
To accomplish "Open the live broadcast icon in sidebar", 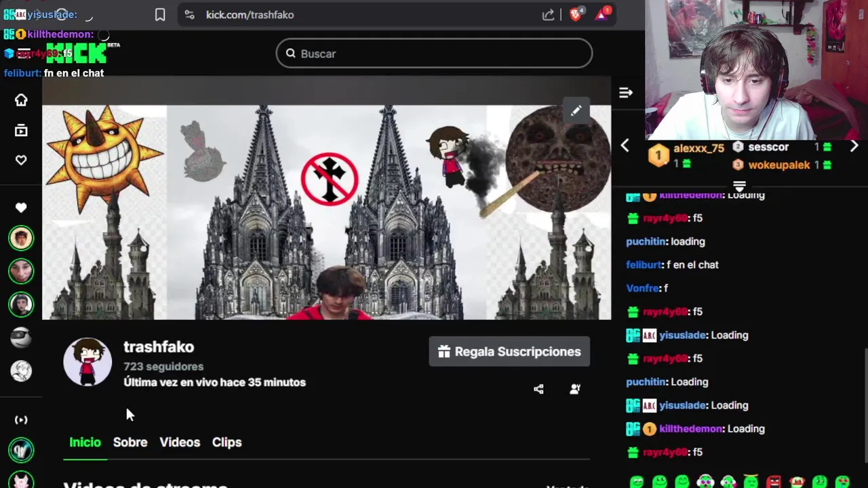I will [21, 420].
